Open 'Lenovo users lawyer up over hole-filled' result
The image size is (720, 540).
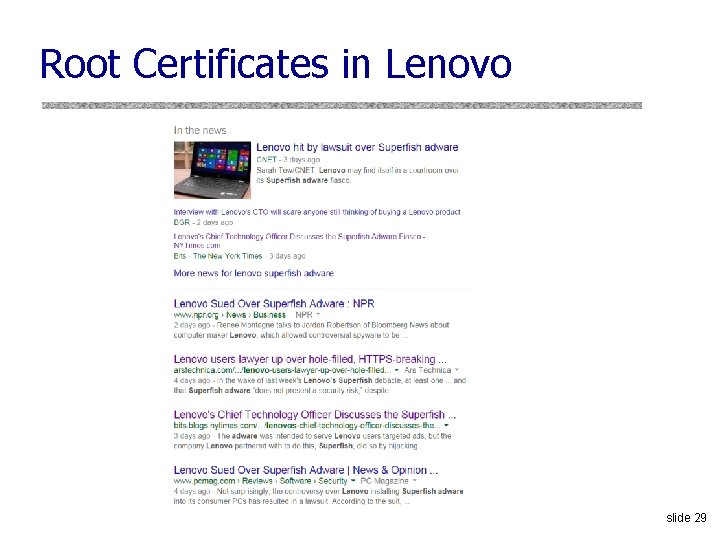[x=310, y=359]
